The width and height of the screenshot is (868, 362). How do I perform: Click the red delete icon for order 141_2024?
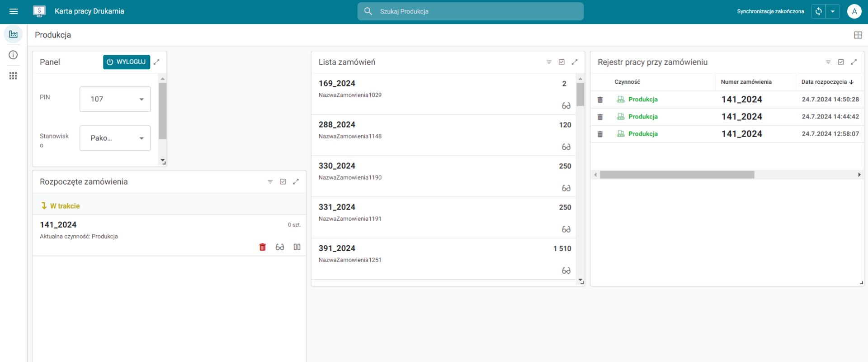[263, 247]
